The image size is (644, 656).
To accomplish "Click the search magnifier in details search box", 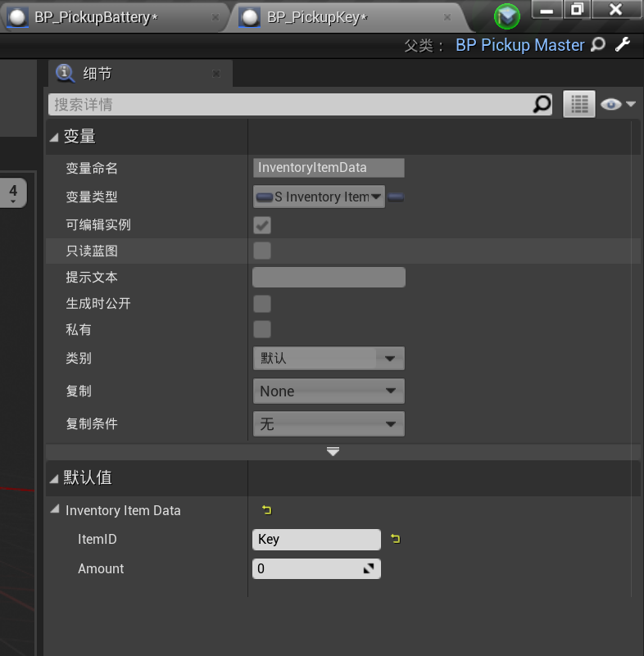I will [542, 104].
